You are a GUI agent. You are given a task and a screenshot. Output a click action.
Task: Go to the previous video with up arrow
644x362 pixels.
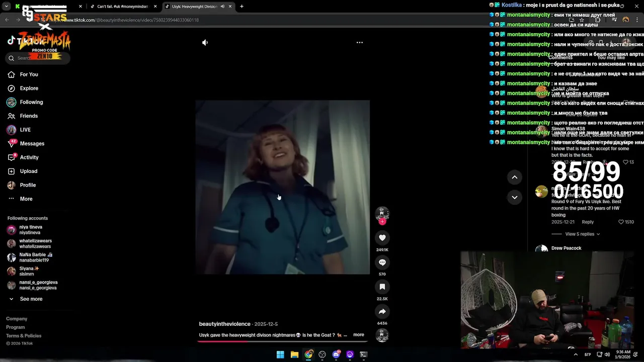tap(515, 177)
